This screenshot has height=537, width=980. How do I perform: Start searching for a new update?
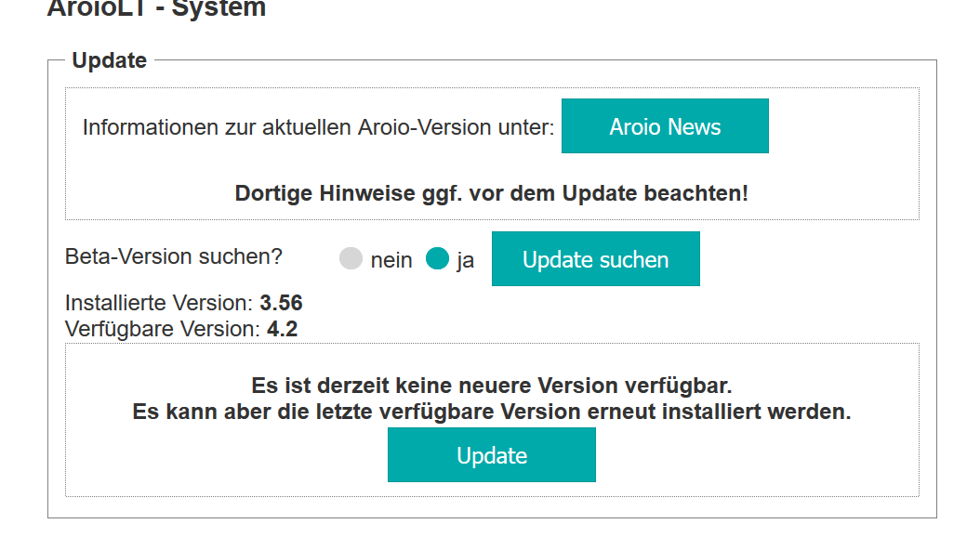pyautogui.click(x=595, y=258)
